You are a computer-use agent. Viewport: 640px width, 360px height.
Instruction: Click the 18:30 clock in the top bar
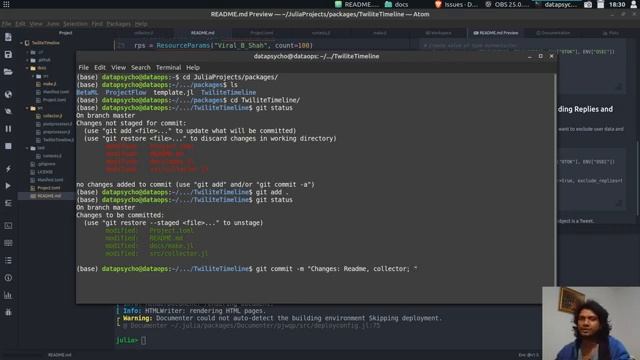[617, 4]
